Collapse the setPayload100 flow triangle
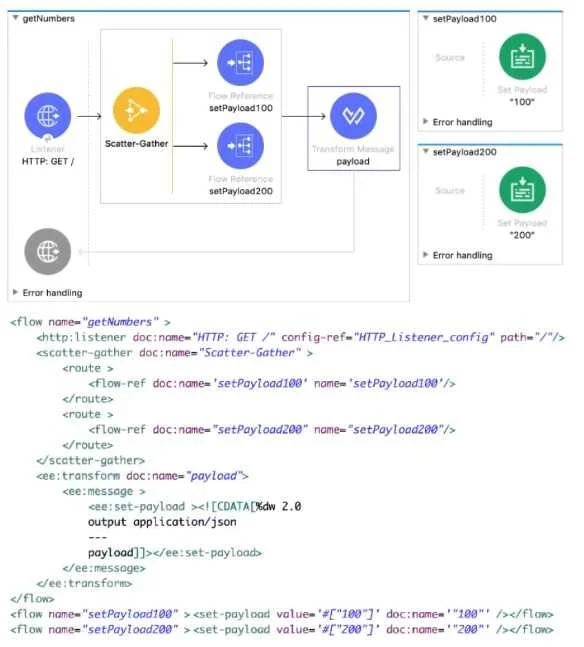 point(426,19)
